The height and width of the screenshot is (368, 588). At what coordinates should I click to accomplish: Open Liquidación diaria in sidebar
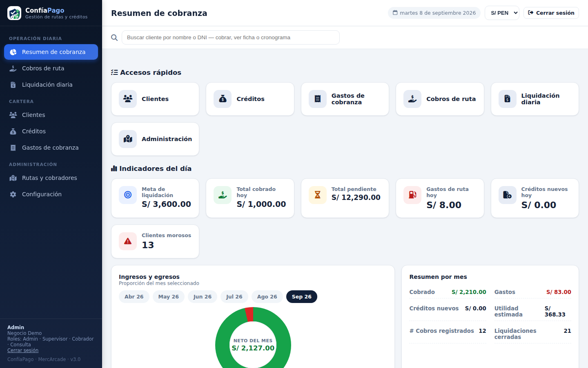click(51, 85)
